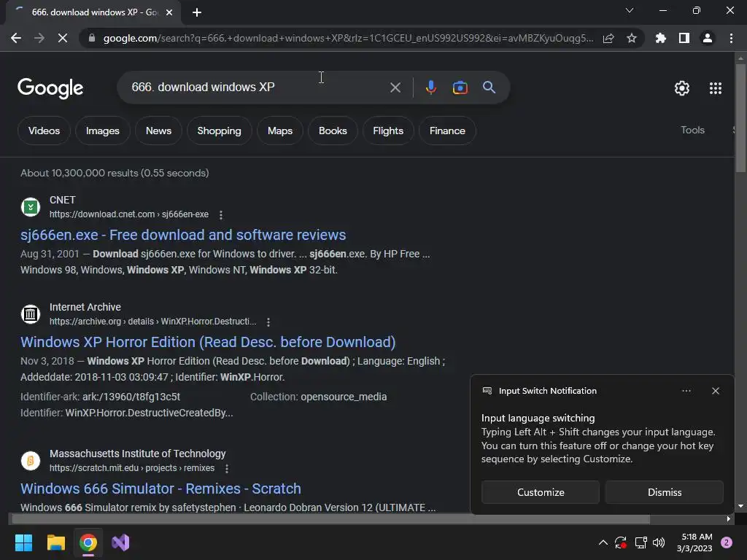
Task: Dismiss the Input Switch Notification
Action: point(664,492)
